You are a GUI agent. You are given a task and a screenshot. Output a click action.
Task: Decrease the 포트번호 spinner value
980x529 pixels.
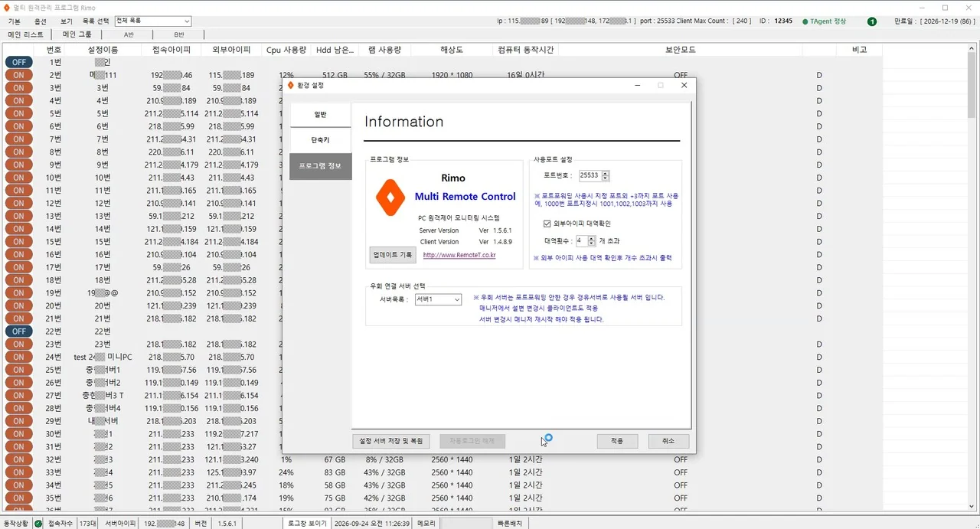coord(606,178)
